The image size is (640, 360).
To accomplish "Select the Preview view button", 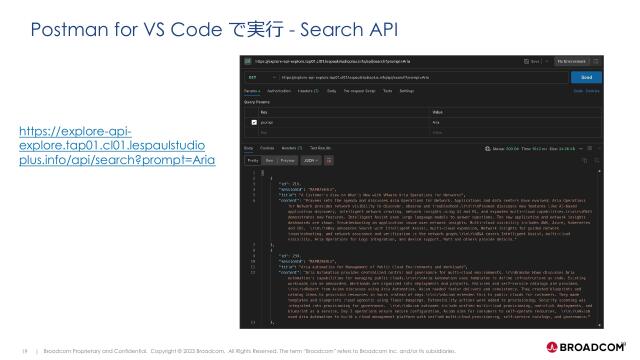I will [287, 160].
